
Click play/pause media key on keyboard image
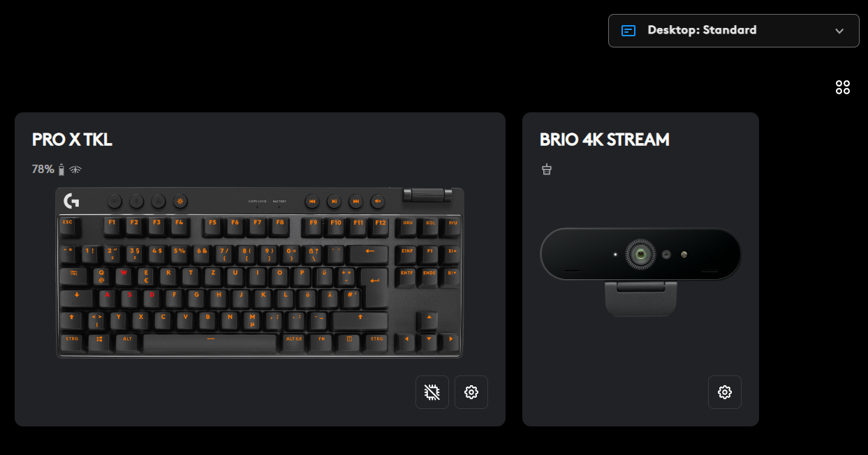coord(334,201)
